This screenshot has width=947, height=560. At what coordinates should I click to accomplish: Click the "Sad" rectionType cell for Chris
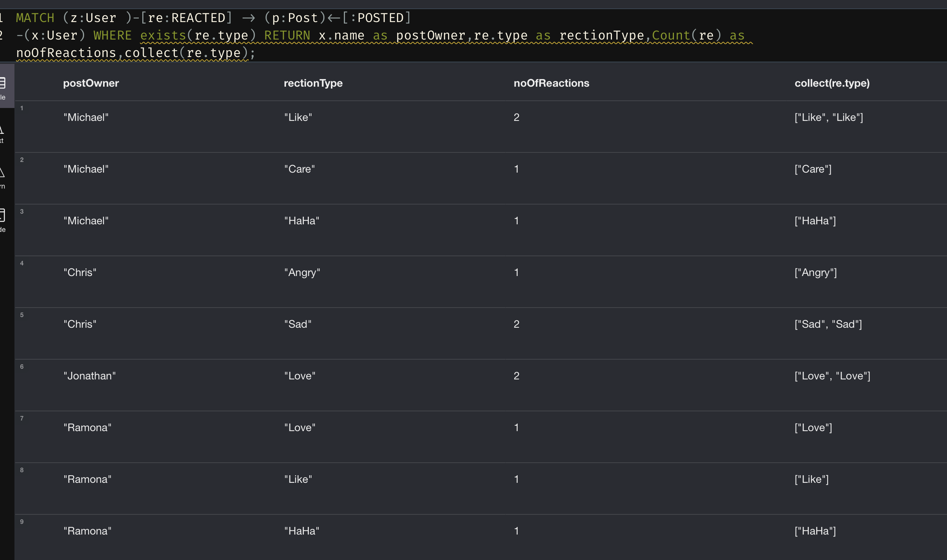point(298,324)
